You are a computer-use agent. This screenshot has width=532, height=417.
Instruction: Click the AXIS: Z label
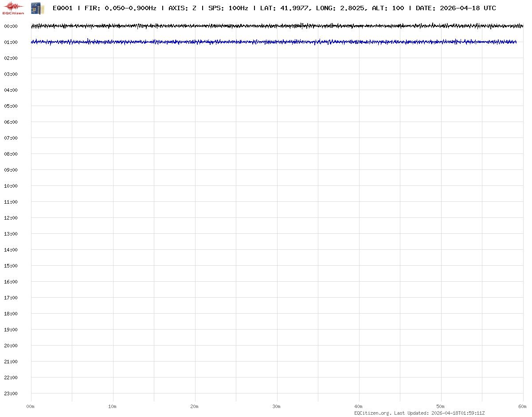point(182,8)
